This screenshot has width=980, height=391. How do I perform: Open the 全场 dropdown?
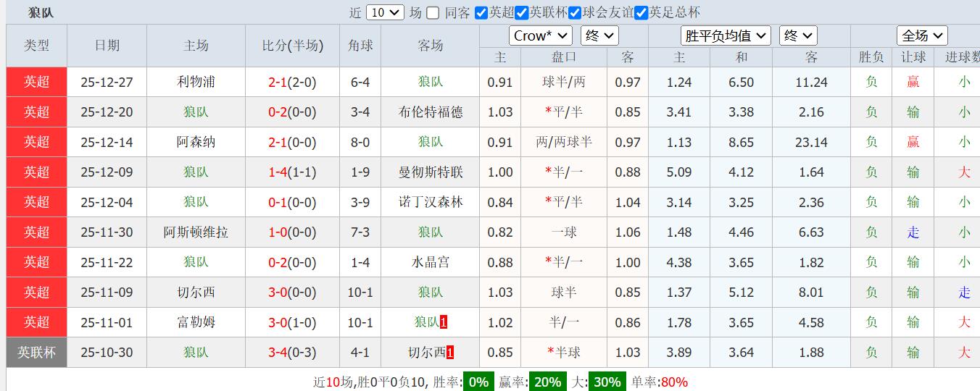pos(921,35)
